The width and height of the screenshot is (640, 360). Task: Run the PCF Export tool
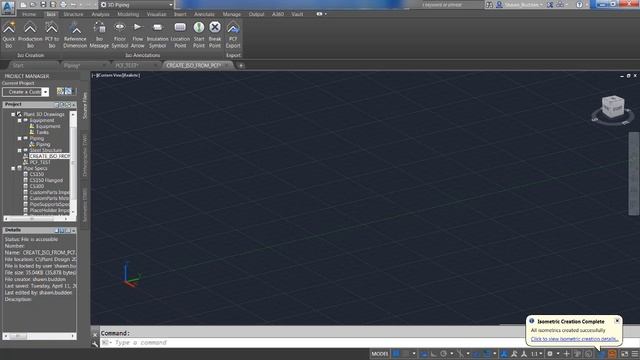[233, 35]
